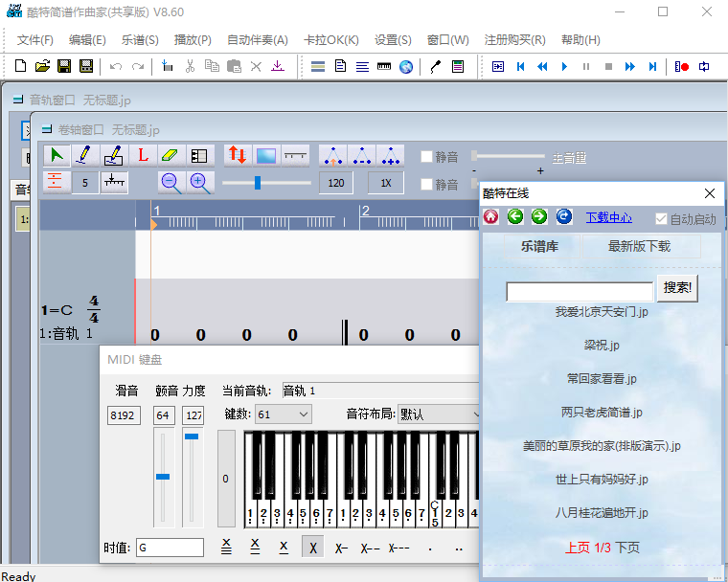
Task: Open the 自动伴奏(A) menu
Action: (257, 40)
